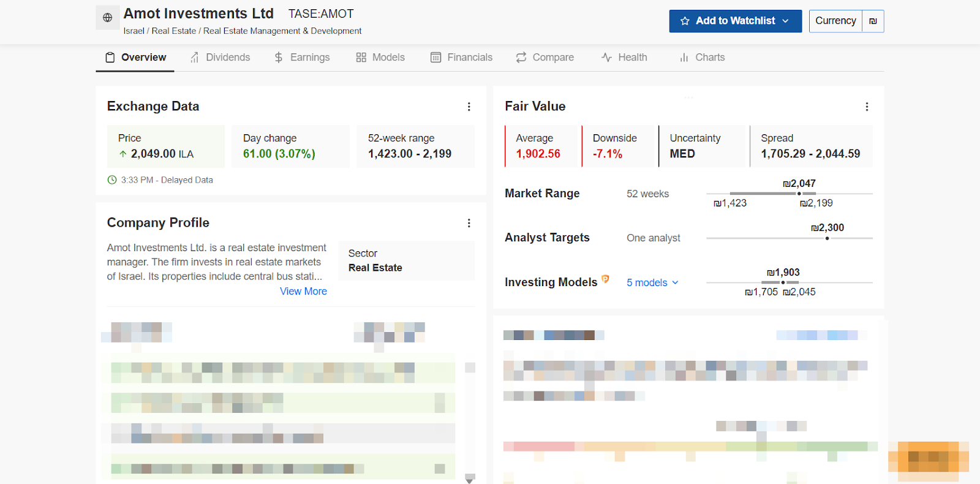This screenshot has height=484, width=980.
Task: Click the globe icon beside Amot Investments Ltd
Action: pyautogui.click(x=107, y=18)
